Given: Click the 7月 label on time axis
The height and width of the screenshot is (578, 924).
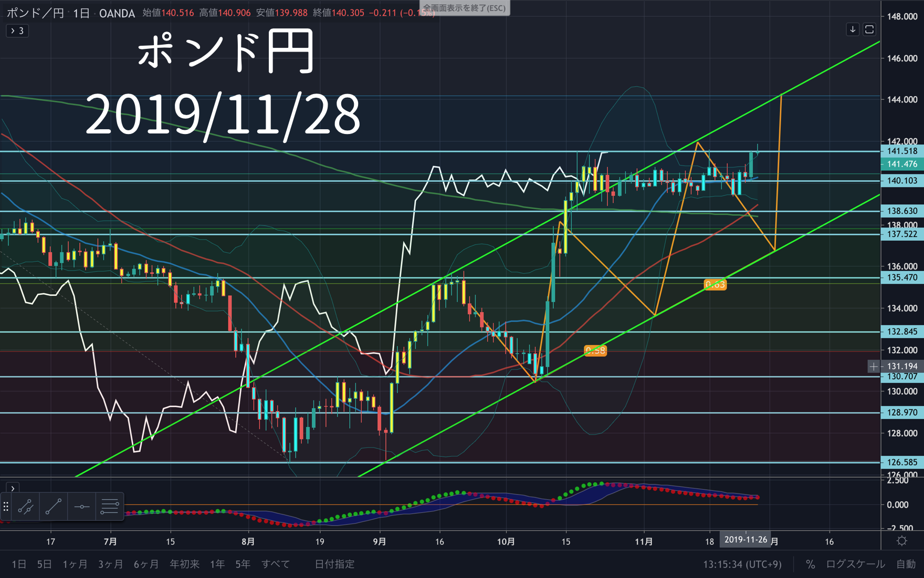Looking at the screenshot, I should (x=110, y=541).
